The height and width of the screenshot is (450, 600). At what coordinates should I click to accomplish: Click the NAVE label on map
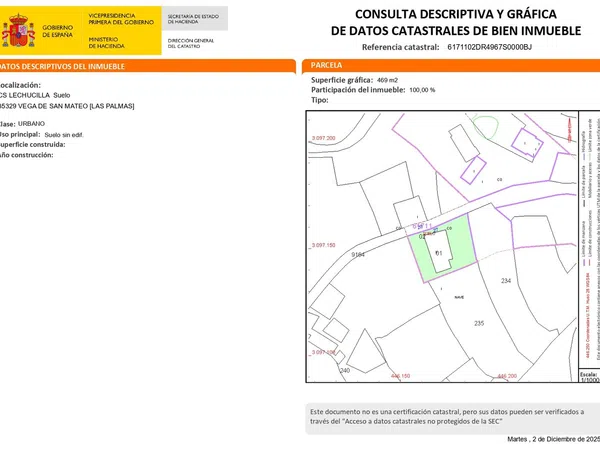459,297
